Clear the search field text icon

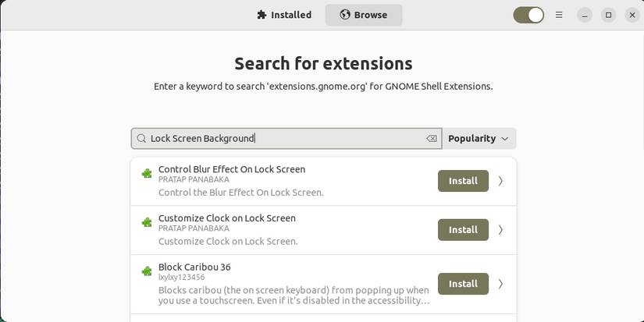(x=432, y=139)
